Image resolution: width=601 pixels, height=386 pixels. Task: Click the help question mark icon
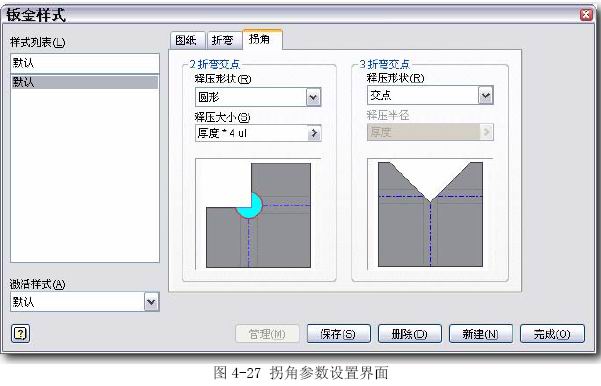(20, 333)
